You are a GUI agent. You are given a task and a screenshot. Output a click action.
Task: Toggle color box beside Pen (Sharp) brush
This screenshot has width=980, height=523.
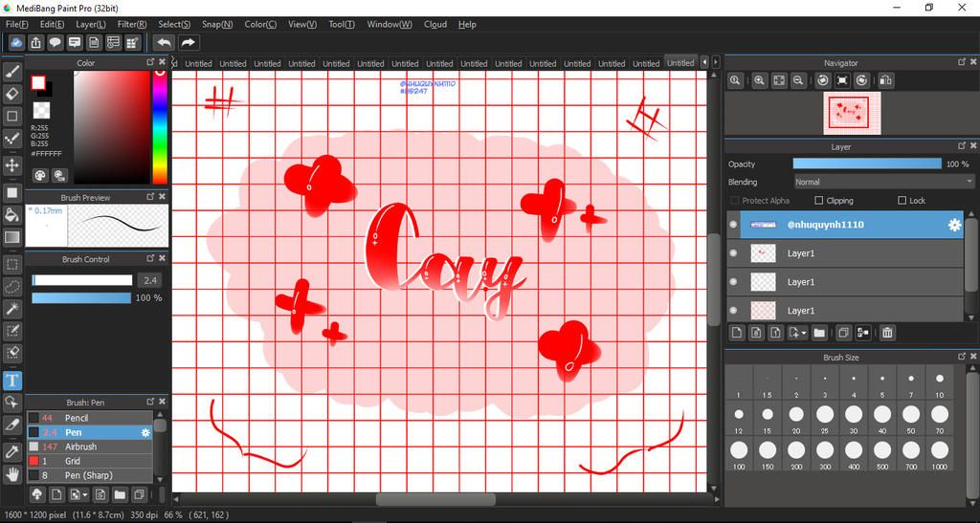[x=33, y=475]
